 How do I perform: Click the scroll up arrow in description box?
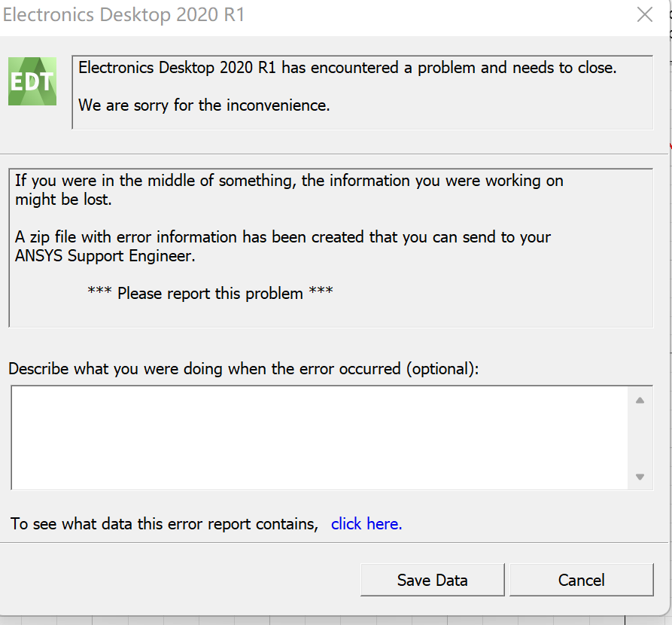640,400
